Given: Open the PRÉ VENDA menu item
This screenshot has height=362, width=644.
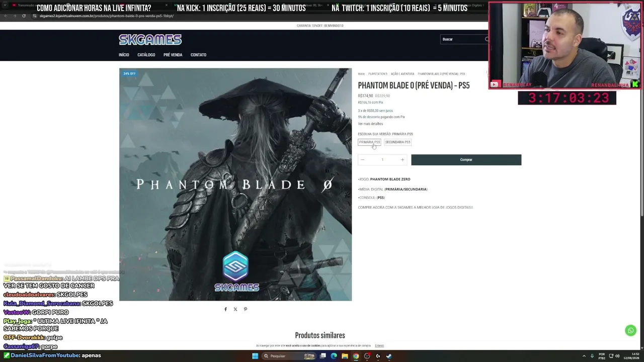Looking at the screenshot, I should pos(173,55).
